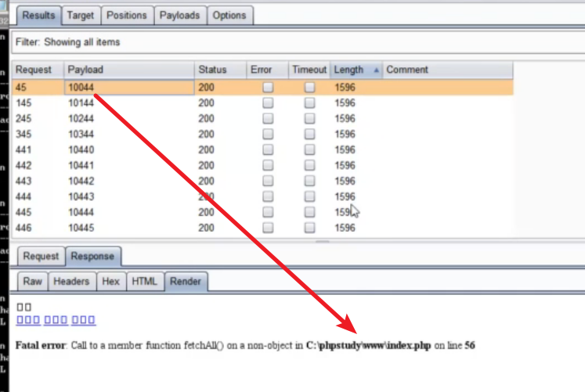
Task: Toggle Error checkbox for request 345
Action: pyautogui.click(x=268, y=134)
